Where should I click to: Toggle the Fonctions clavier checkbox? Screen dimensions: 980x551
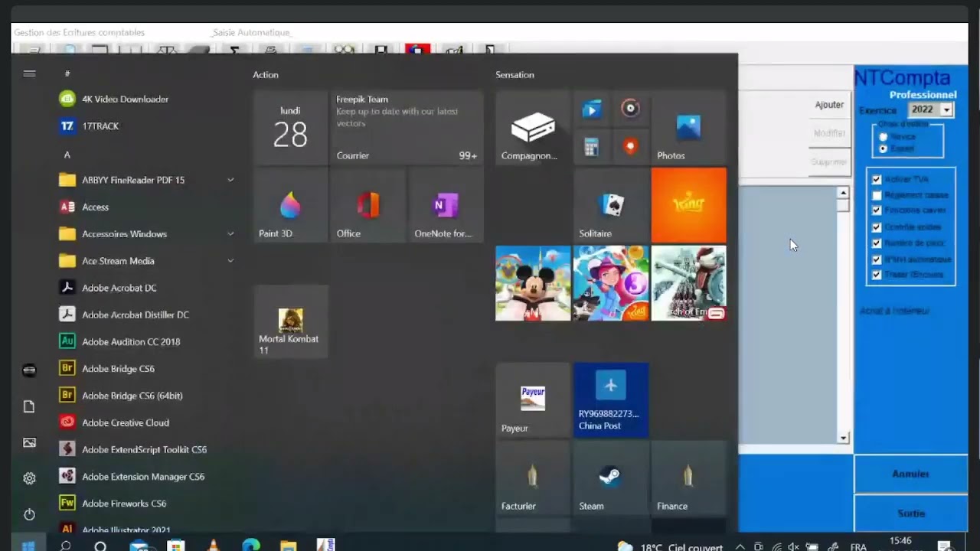tap(877, 210)
